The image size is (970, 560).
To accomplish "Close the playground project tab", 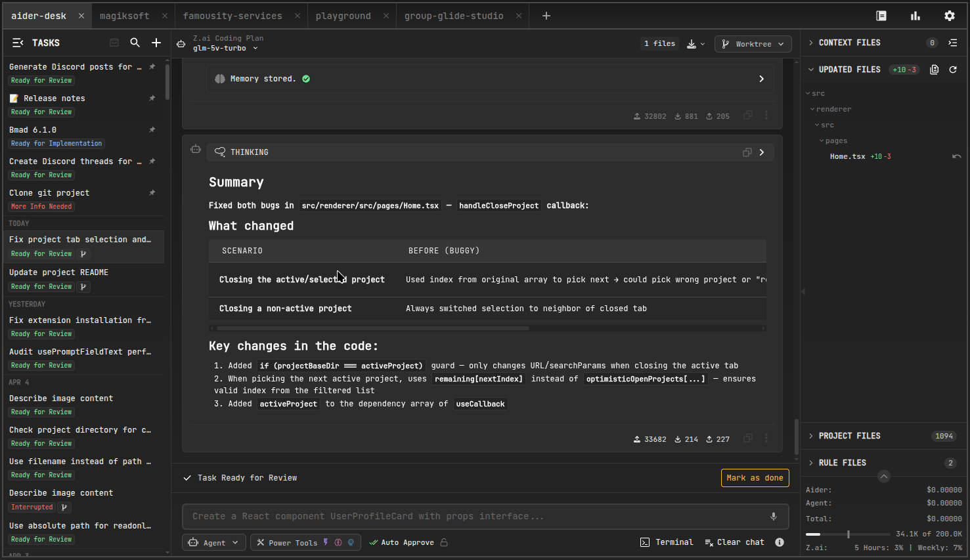I will pos(386,16).
